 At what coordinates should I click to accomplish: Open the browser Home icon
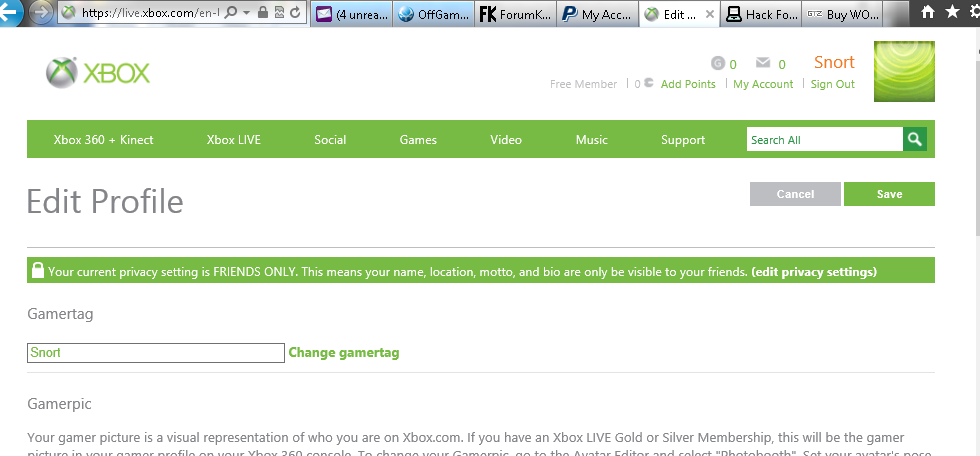click(928, 11)
